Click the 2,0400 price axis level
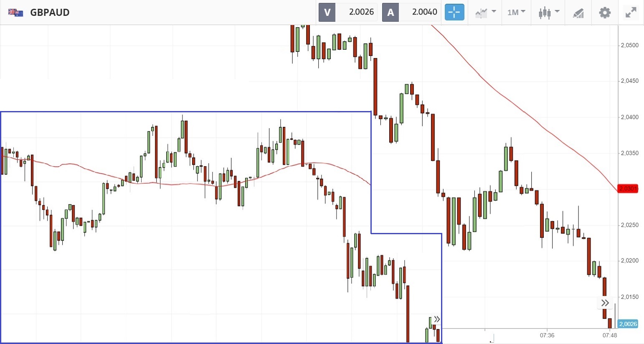This screenshot has height=344, width=644. (x=630, y=117)
